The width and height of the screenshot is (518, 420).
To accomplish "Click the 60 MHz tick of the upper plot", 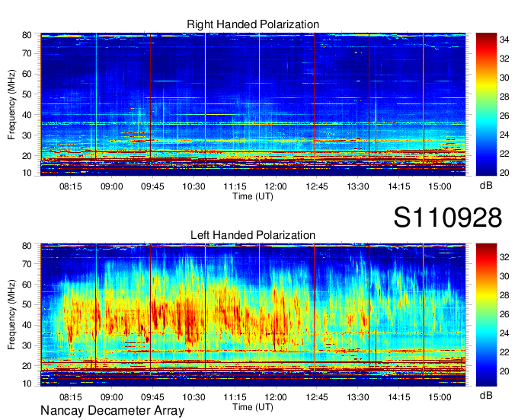I will [27, 74].
